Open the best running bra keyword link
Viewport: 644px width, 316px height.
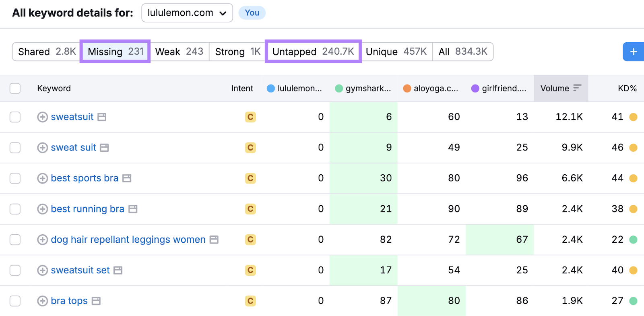87,209
